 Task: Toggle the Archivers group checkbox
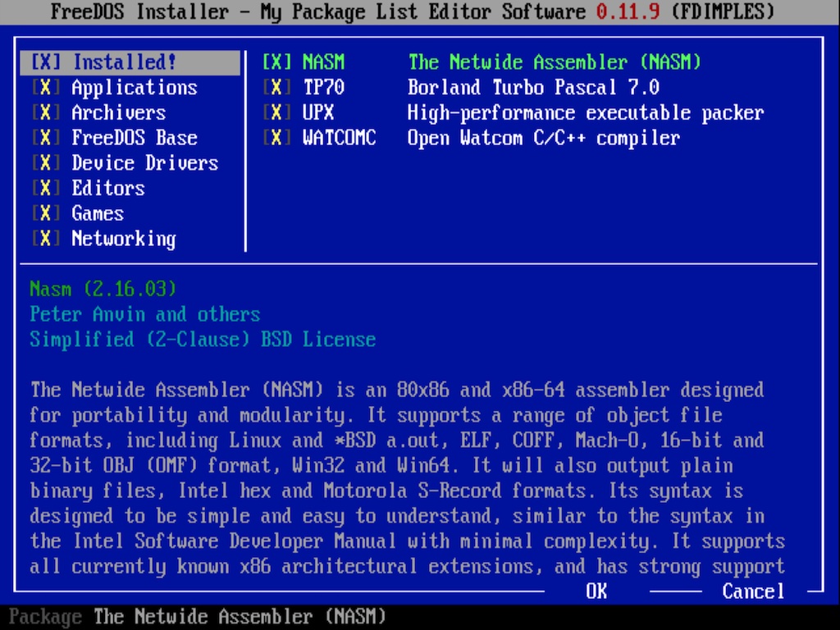pos(46,113)
